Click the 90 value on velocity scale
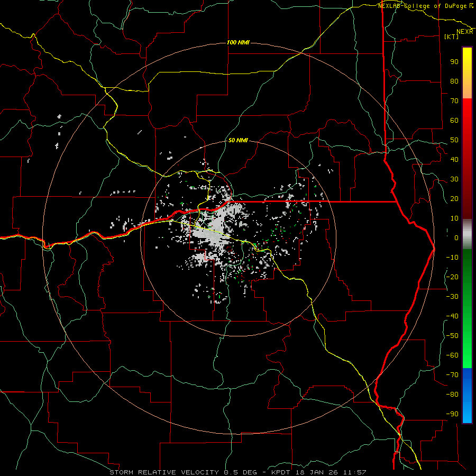 454,62
